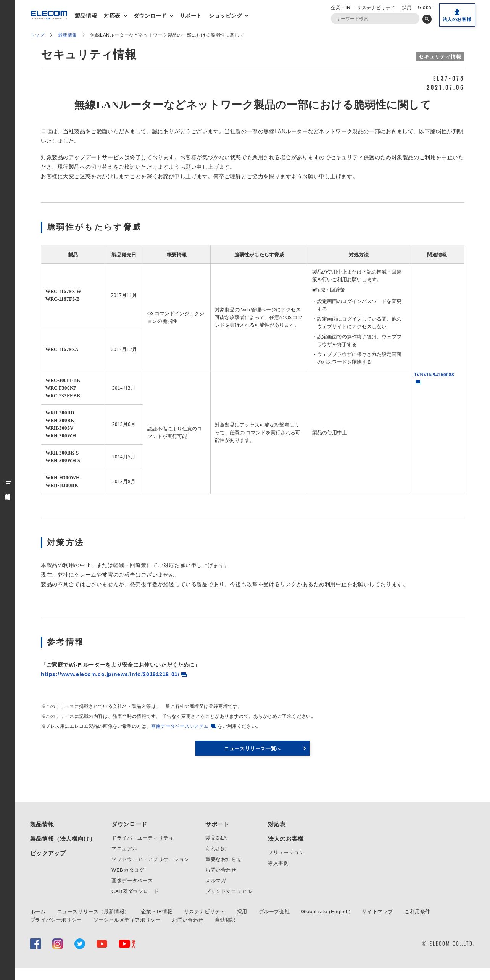
Task: Open 企業・IR in the top menu
Action: pos(340,8)
